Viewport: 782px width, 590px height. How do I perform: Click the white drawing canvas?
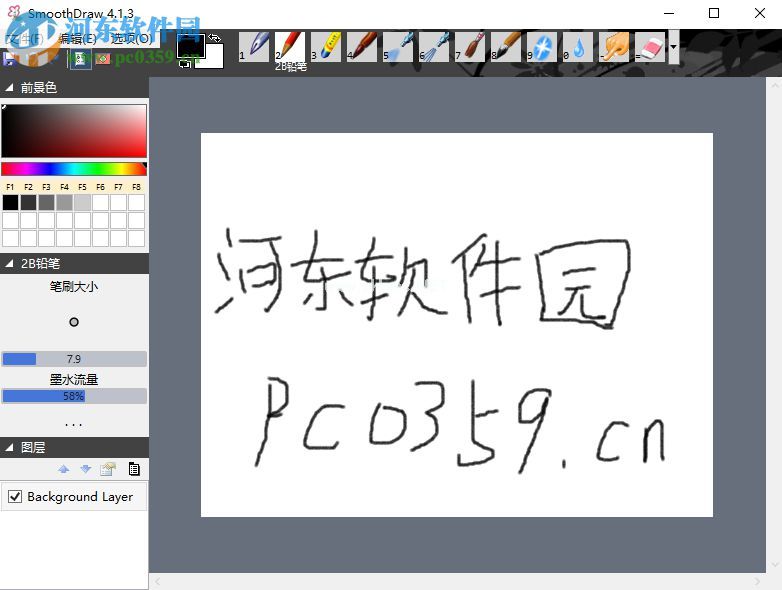tap(457, 325)
